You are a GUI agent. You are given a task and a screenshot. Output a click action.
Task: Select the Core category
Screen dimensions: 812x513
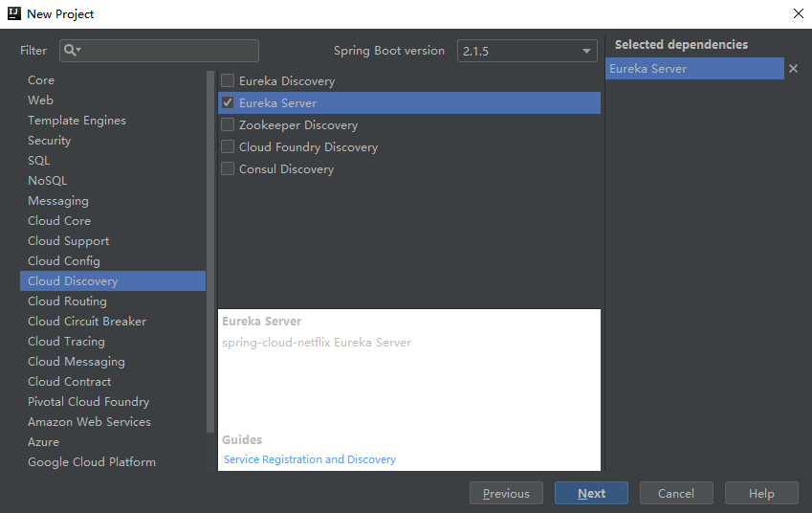click(x=113, y=80)
